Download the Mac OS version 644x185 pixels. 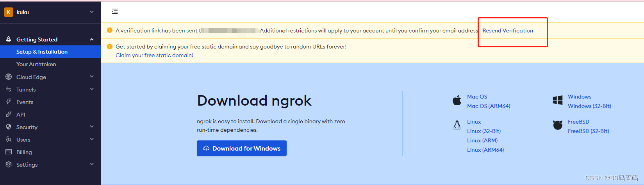pos(477,97)
